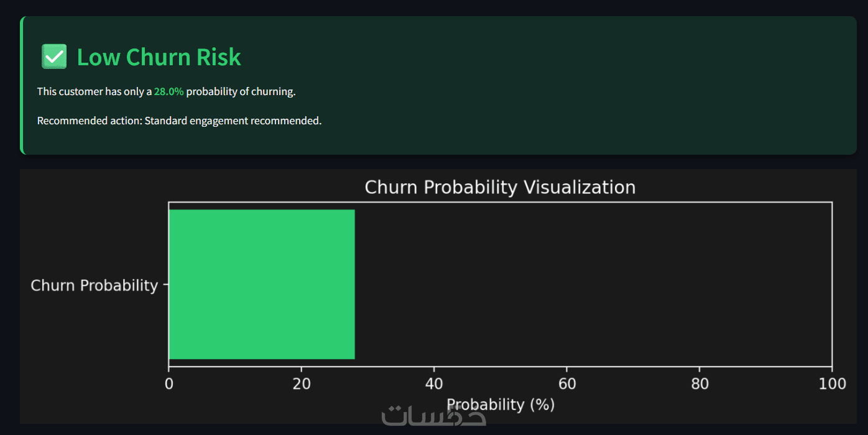Click the Probability (%) axis label
868x435 pixels.
click(x=500, y=405)
